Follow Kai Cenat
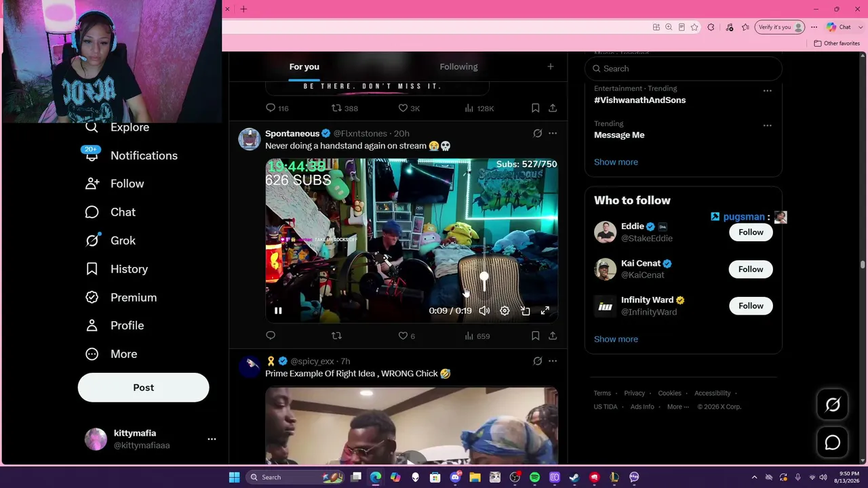The image size is (868, 488). click(x=751, y=269)
